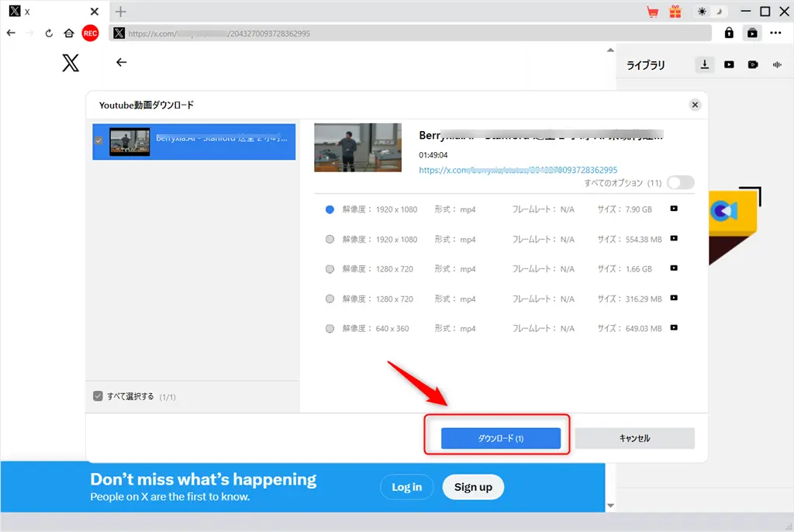
Task: Click the video thumbnail in details panel
Action: (357, 147)
